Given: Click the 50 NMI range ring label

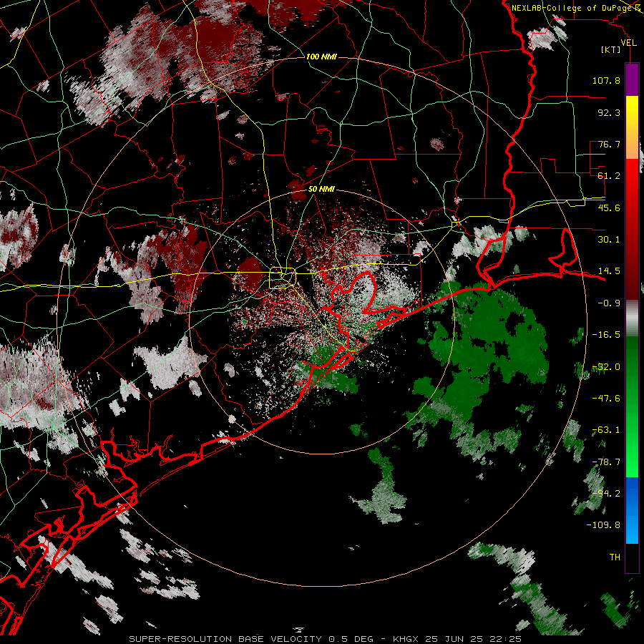Looking at the screenshot, I should coord(321,190).
